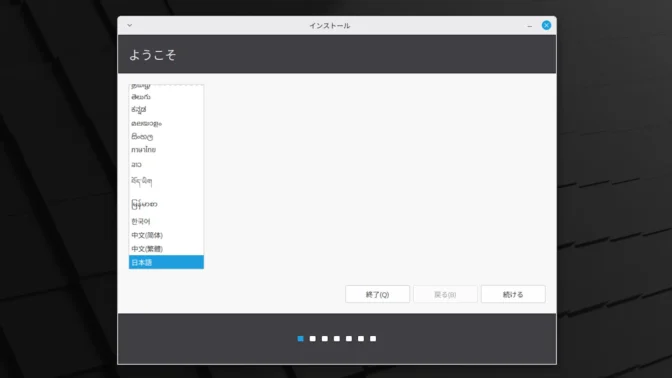Select Kannada ಕನ್ನಡ language entry
Viewport: 672px width, 378px height.
click(x=166, y=110)
